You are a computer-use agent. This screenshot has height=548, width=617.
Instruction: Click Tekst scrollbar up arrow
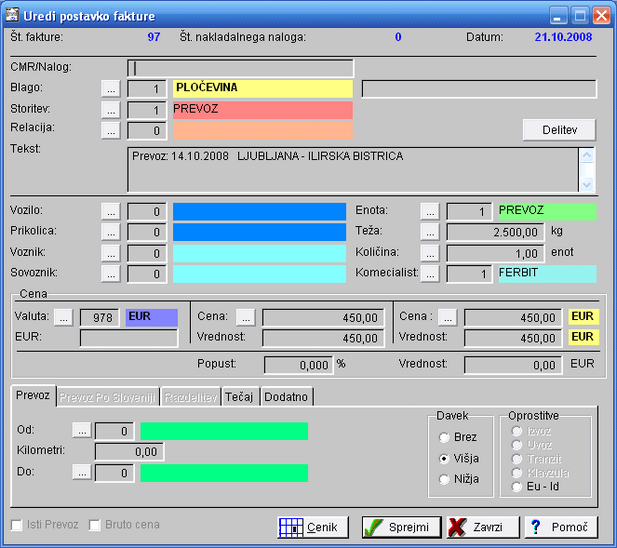587,156
